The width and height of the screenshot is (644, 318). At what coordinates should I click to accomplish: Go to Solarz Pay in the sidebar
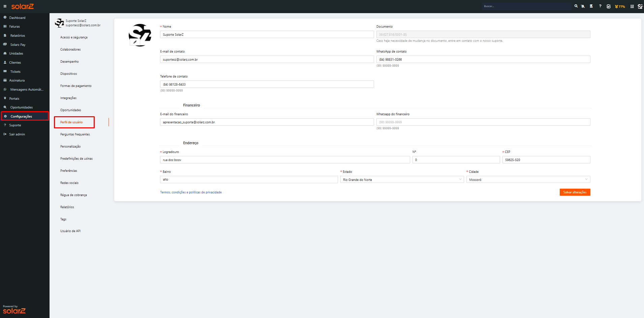click(x=18, y=44)
